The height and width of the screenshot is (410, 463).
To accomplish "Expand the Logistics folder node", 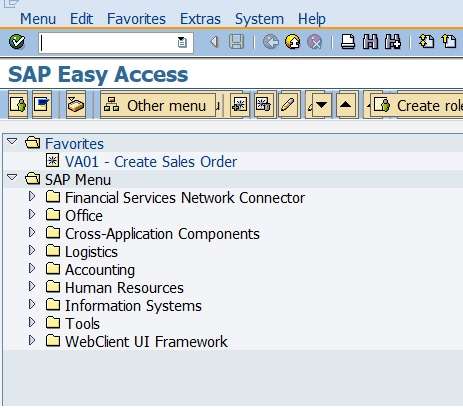I will (x=32, y=250).
